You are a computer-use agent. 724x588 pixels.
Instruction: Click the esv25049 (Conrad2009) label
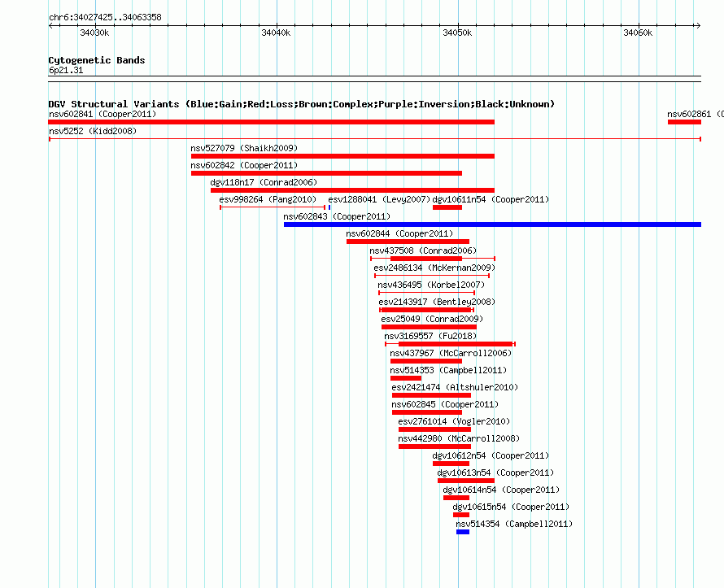432,319
